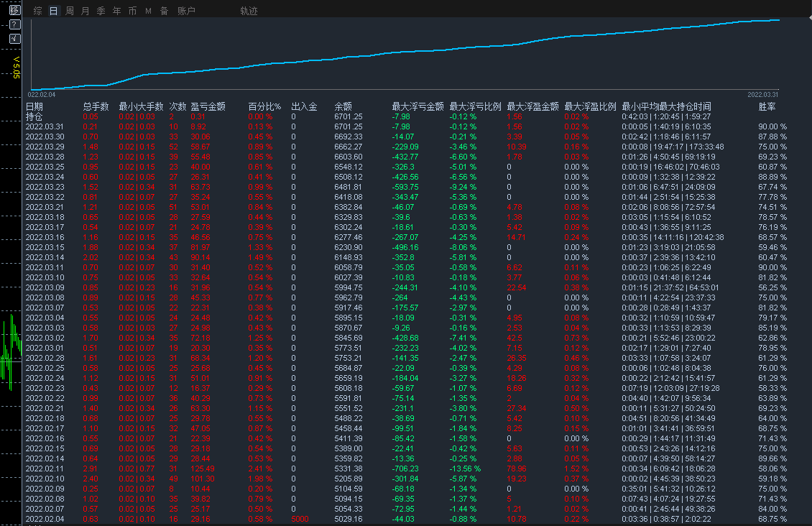Click the M tab

[148, 11]
